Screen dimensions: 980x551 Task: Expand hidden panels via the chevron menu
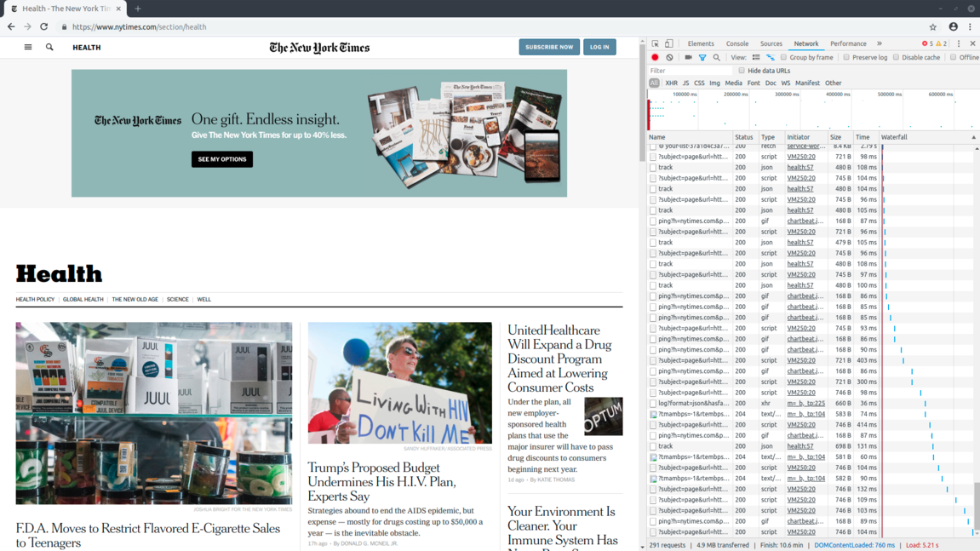click(879, 43)
